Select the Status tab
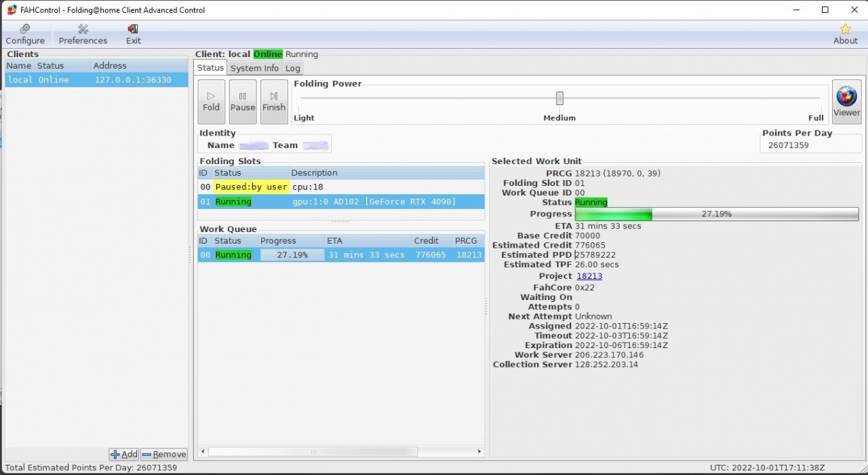 210,68
